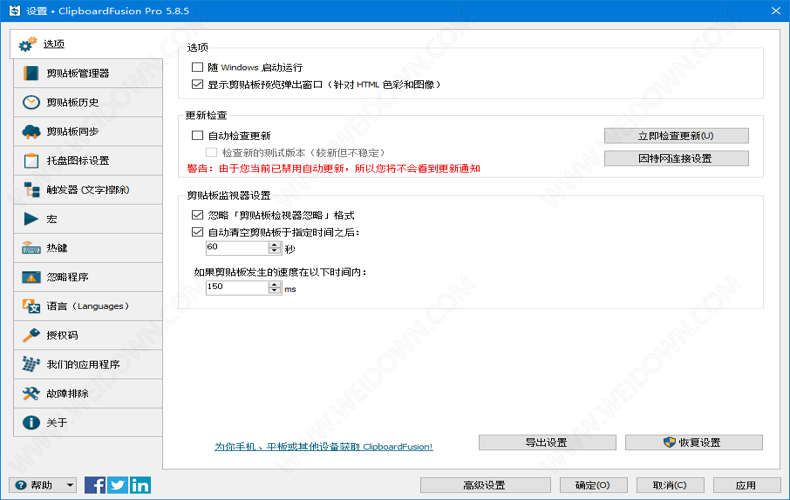Open the 忽略程序 tab
The height and width of the screenshot is (500, 790).
pos(88,277)
